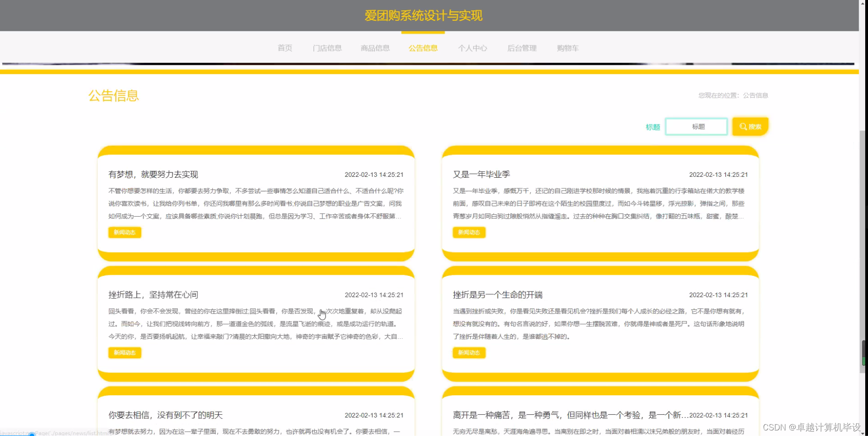This screenshot has height=436, width=868.
Task: Click 新闻动态 tag under 又是一年毕业季
Action: point(469,232)
